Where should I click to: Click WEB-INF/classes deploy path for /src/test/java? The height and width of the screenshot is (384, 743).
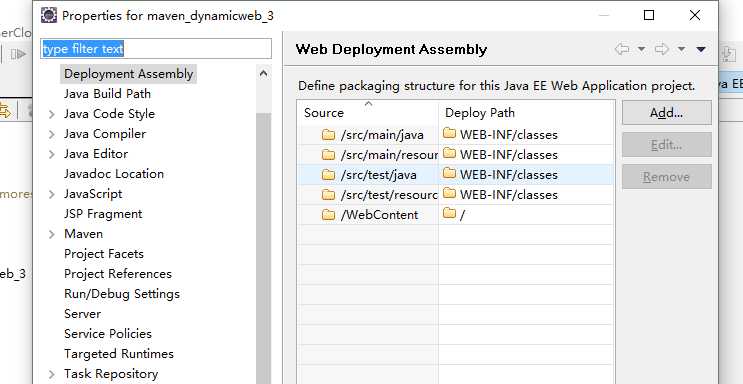pos(508,175)
